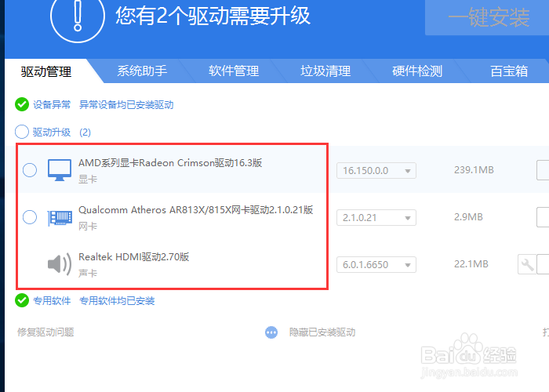Click the (2) upgrade count text
Viewport: 549px width, 392px height.
(x=85, y=132)
